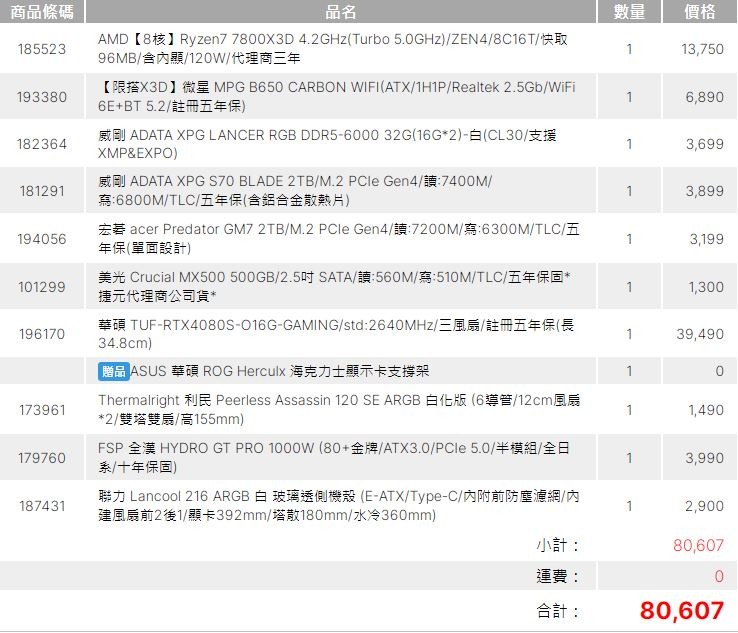Click the price 3,899
The image size is (738, 633).
(705, 191)
